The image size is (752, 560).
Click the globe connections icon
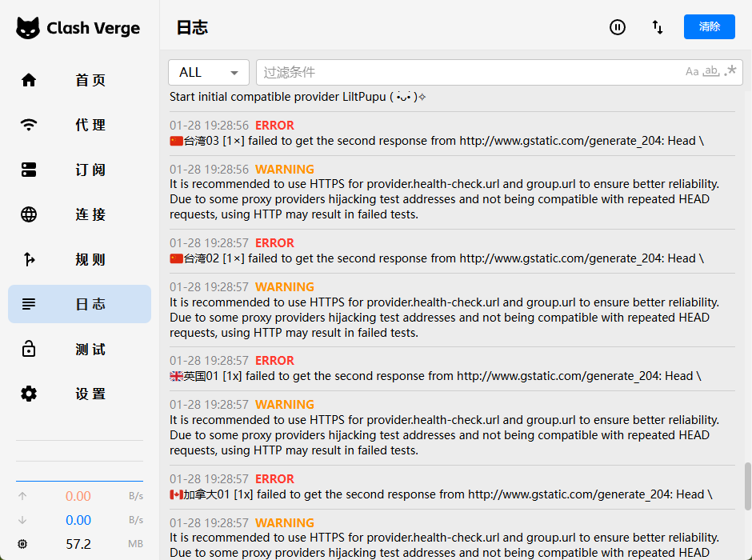point(29,214)
